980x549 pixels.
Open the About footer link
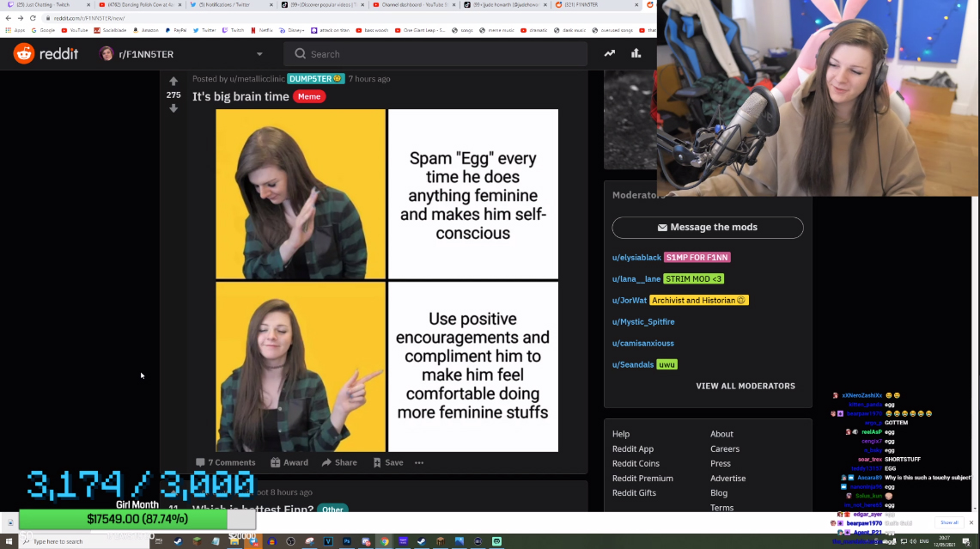pyautogui.click(x=721, y=434)
